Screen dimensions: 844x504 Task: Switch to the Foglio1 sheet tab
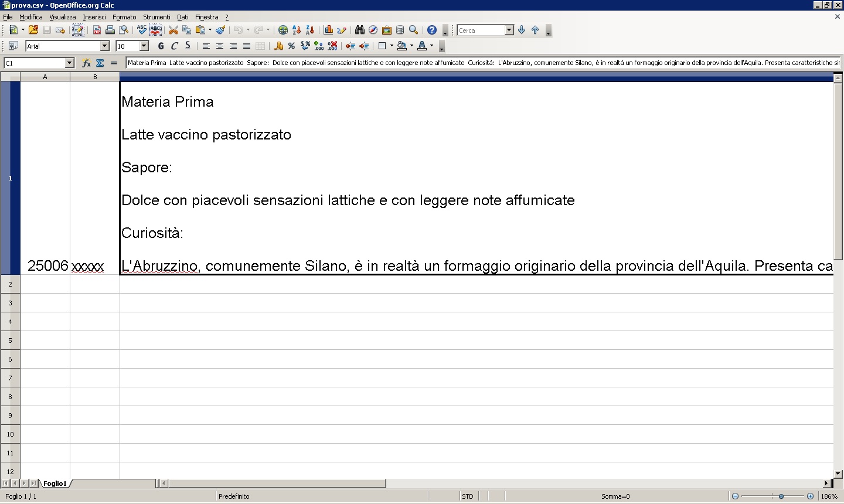pos(55,483)
